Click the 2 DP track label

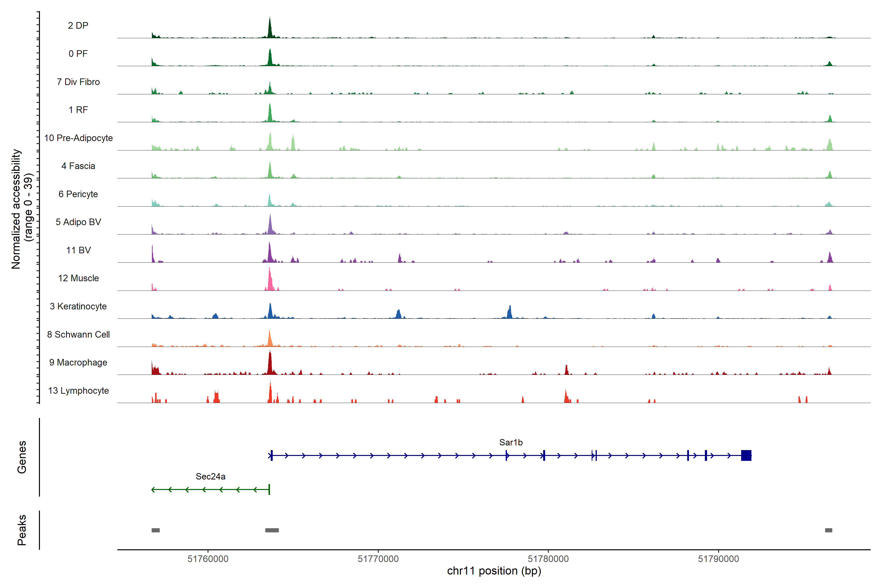pos(78,25)
